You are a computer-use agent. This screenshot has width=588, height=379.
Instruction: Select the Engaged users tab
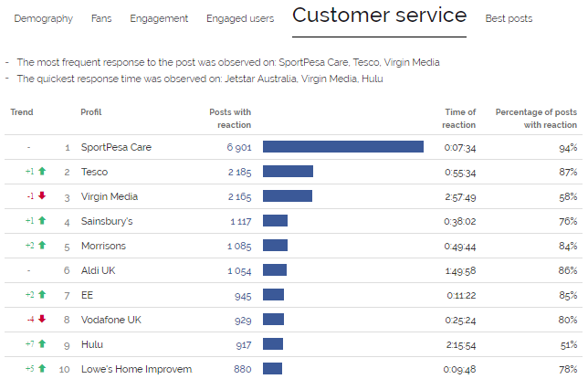(239, 18)
